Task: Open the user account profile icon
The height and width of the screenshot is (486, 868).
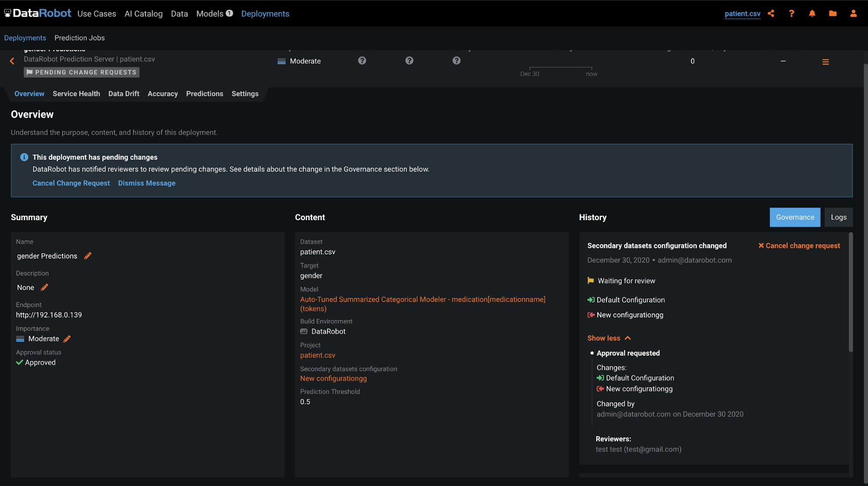Action: [x=853, y=13]
